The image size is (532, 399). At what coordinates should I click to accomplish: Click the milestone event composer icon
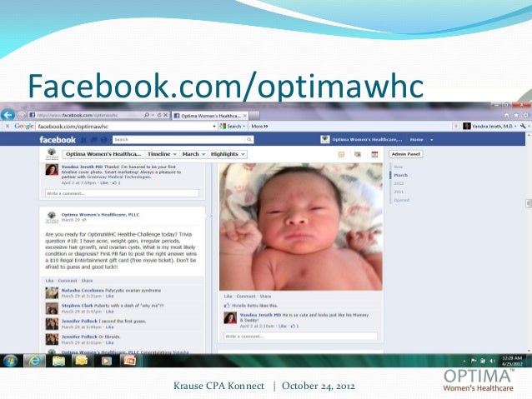click(x=374, y=155)
